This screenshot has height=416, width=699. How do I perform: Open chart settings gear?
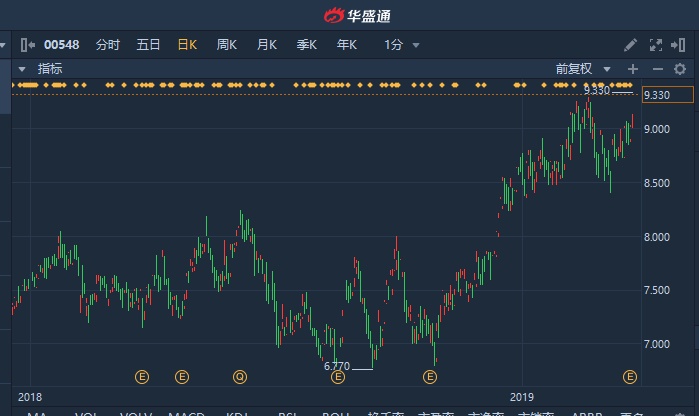[682, 69]
